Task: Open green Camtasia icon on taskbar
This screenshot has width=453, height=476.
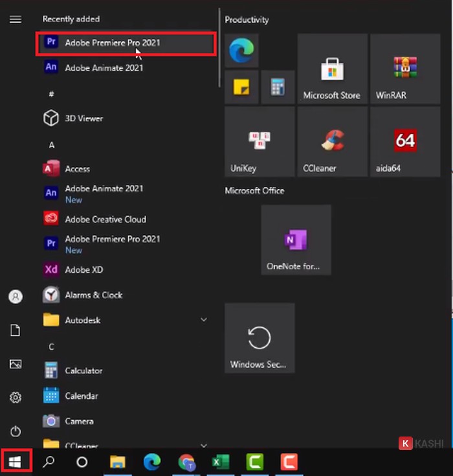Action: coord(255,462)
